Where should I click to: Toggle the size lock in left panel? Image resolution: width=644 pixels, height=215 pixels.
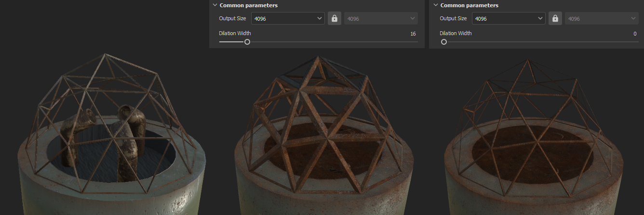point(334,18)
